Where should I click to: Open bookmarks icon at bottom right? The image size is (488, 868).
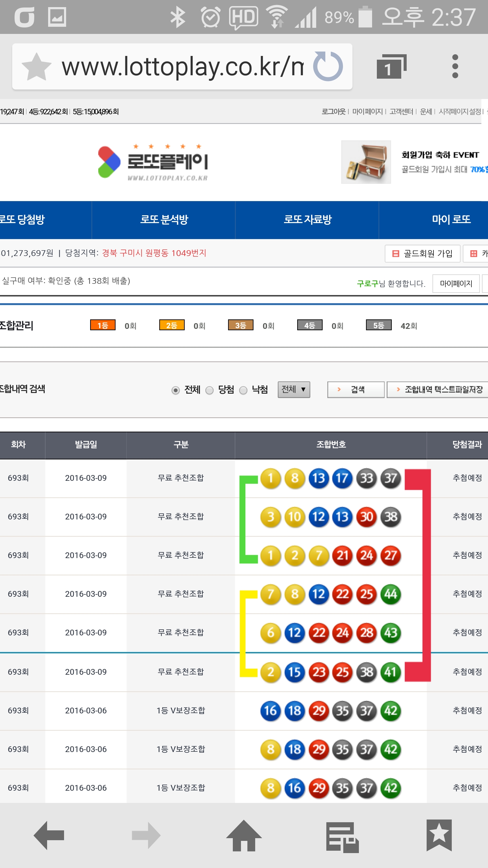click(439, 835)
